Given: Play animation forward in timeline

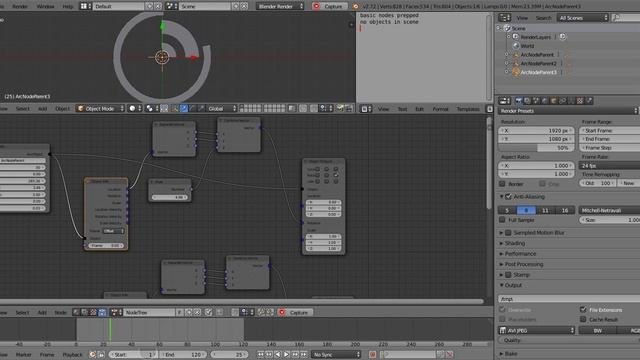Looking at the screenshot, I should pyautogui.click(x=287, y=354).
